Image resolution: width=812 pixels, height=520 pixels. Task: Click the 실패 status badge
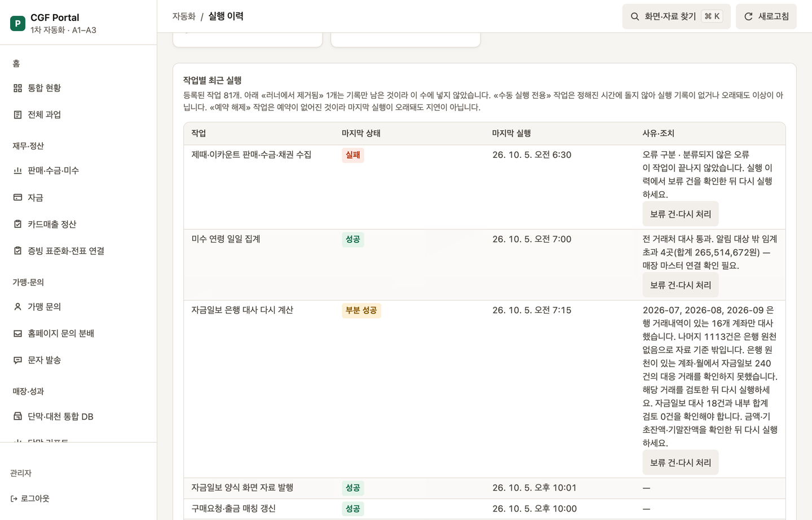click(x=353, y=155)
